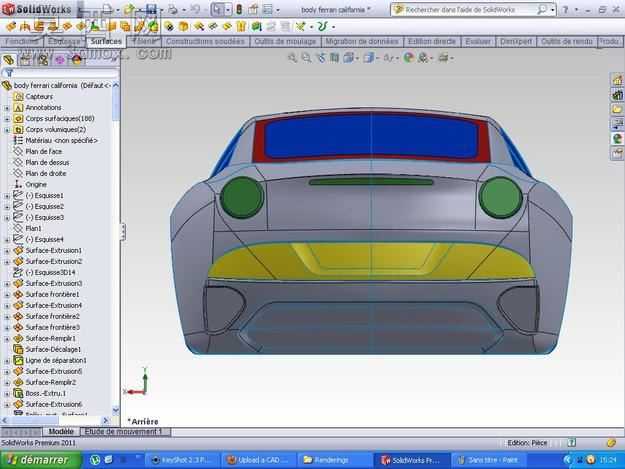The image size is (625, 469).
Task: Click the Edit Appearance color ball icon
Action: pyautogui.click(x=408, y=58)
